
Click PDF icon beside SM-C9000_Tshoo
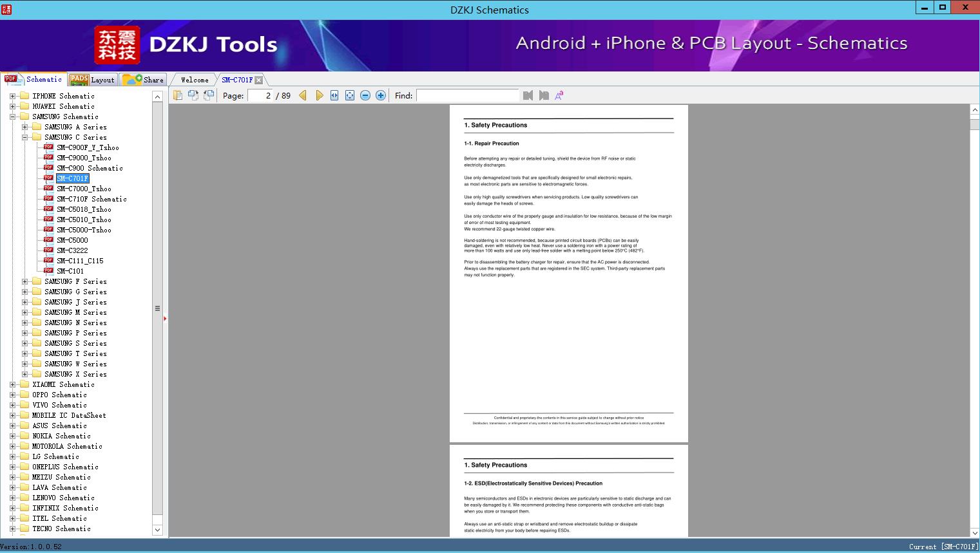[48, 158]
